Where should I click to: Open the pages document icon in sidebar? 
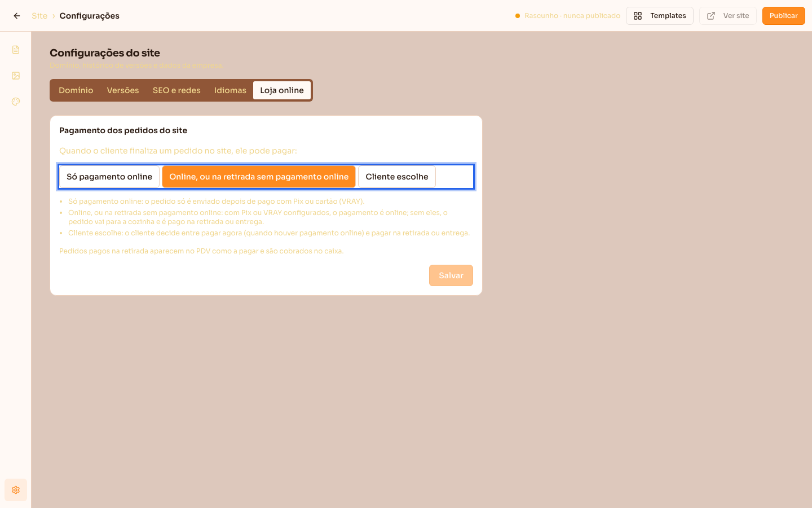16,50
